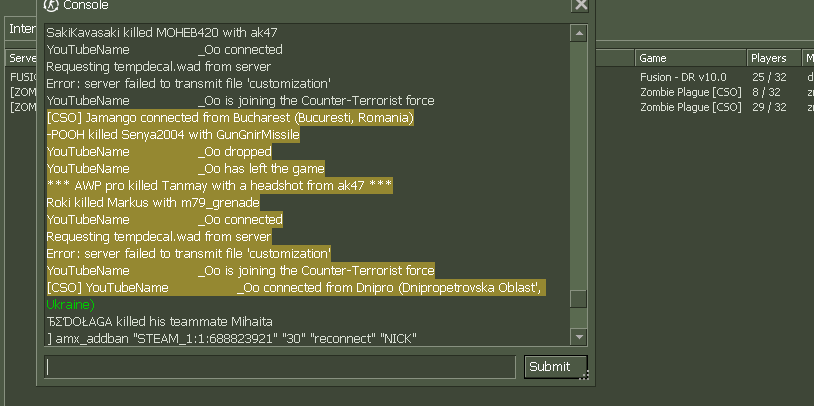
Task: Select Zombie Plague [CSO] server with 8/32
Action: 690,92
